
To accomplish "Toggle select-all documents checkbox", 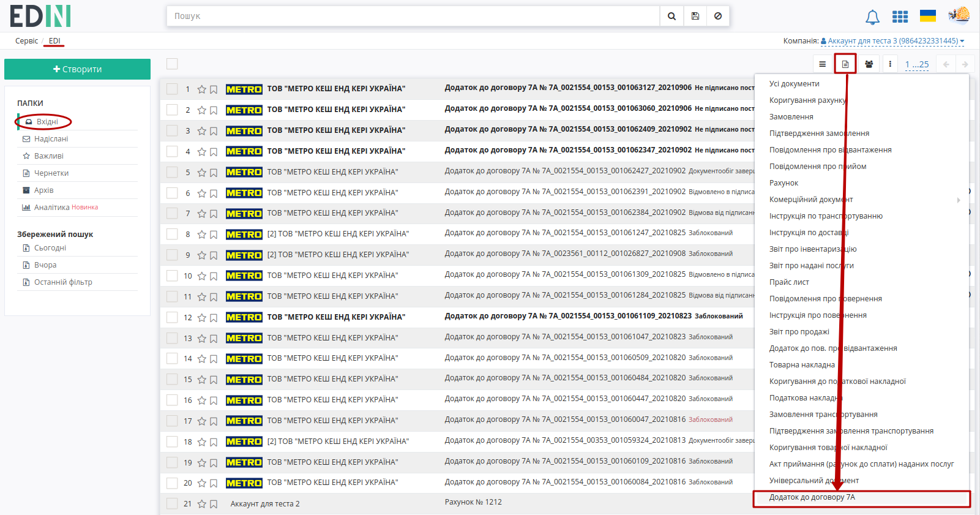I will tap(172, 64).
